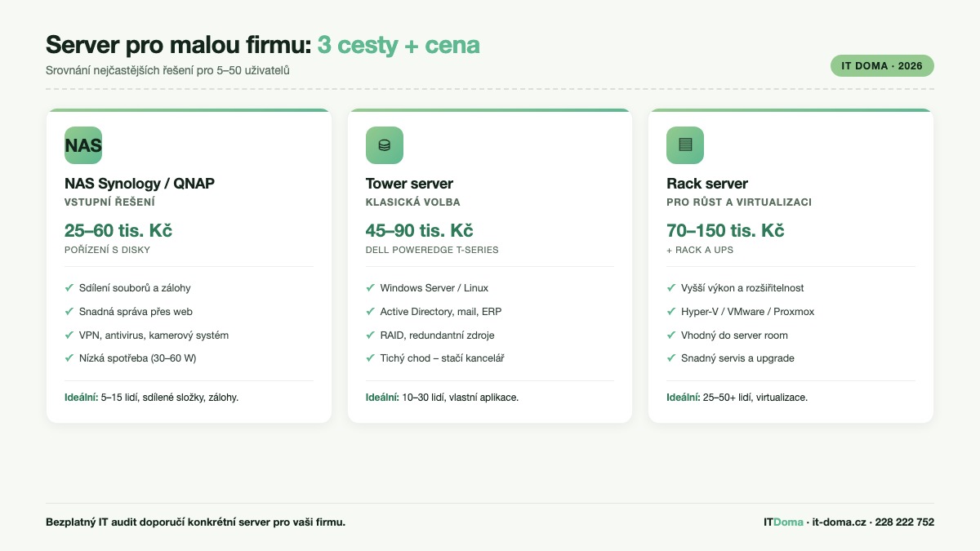
Task: Click the Rack server icon
Action: pos(685,145)
